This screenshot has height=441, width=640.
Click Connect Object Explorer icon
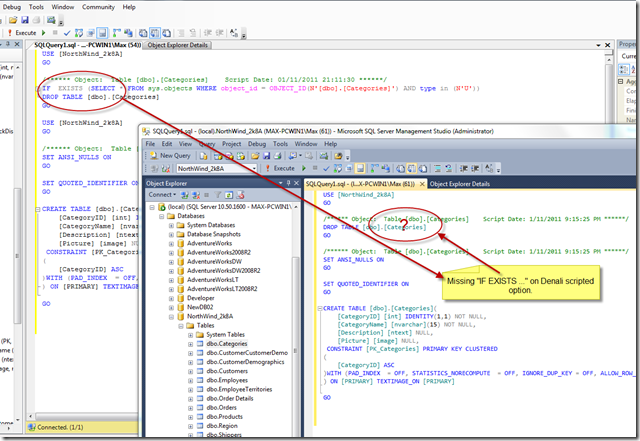tap(185, 195)
